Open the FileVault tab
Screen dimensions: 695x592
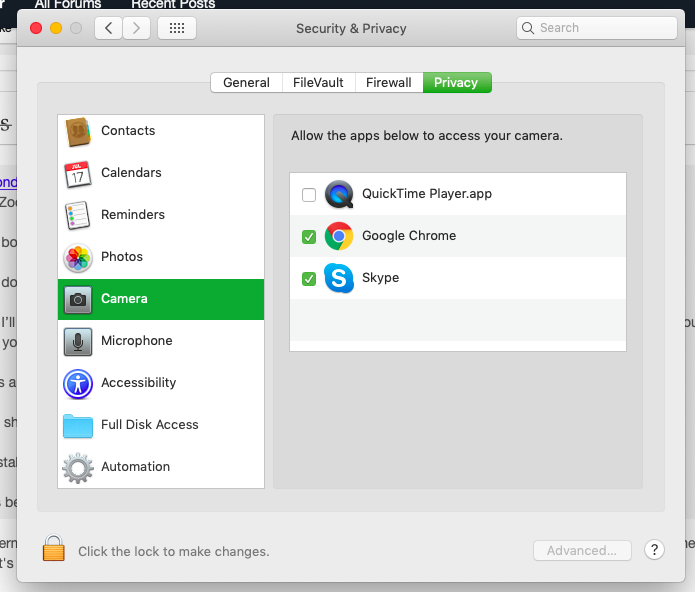click(x=319, y=83)
